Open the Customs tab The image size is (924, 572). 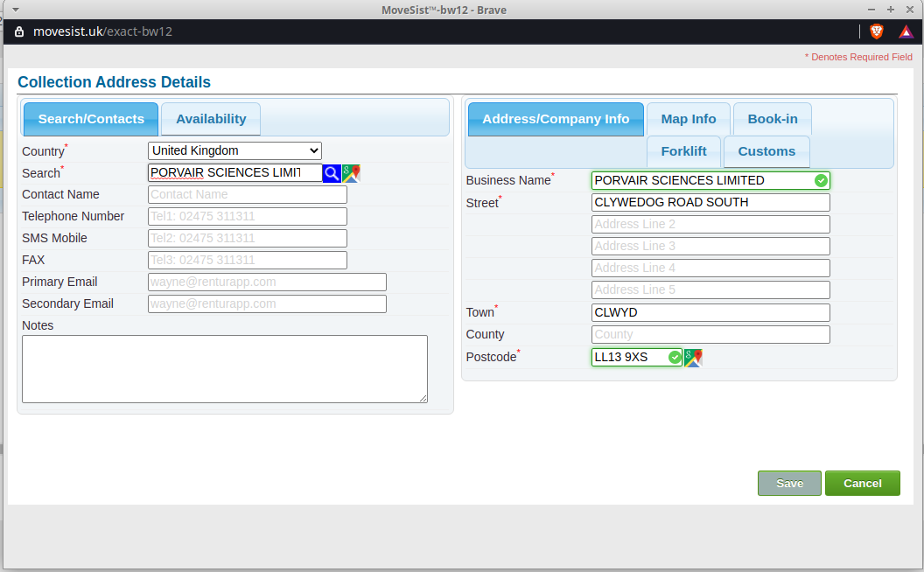[x=766, y=151]
